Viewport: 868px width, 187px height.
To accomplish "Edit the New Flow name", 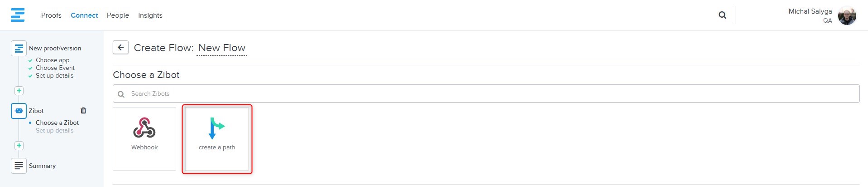I will (x=222, y=48).
